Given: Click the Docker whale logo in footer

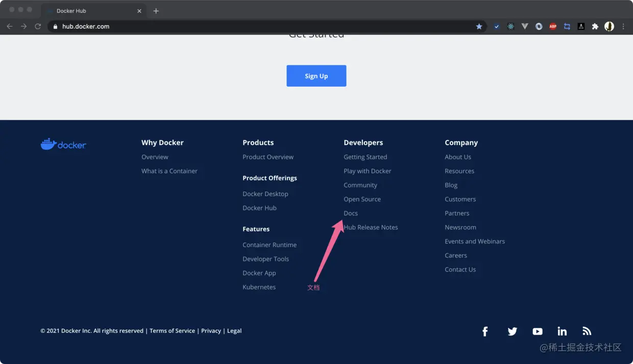Looking at the screenshot, I should coord(63,144).
